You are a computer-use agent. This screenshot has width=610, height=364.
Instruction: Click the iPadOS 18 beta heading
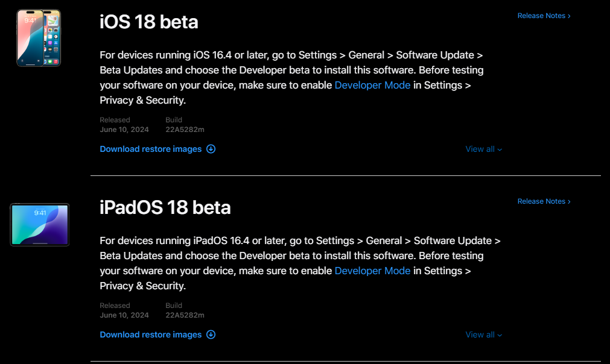tap(165, 207)
